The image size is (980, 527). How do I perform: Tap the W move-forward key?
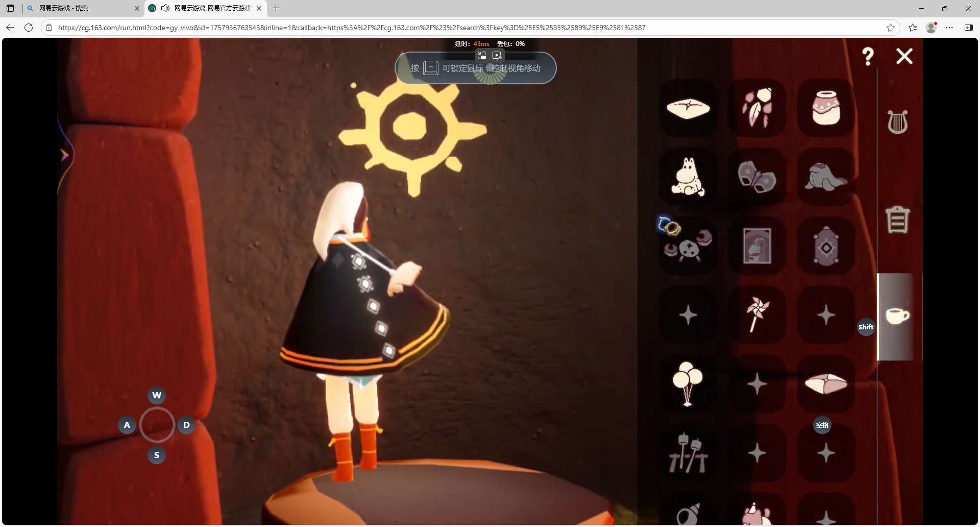point(157,395)
